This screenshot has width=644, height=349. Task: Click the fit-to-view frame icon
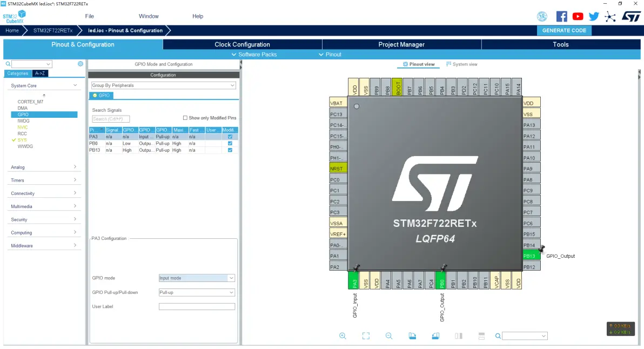[366, 336]
